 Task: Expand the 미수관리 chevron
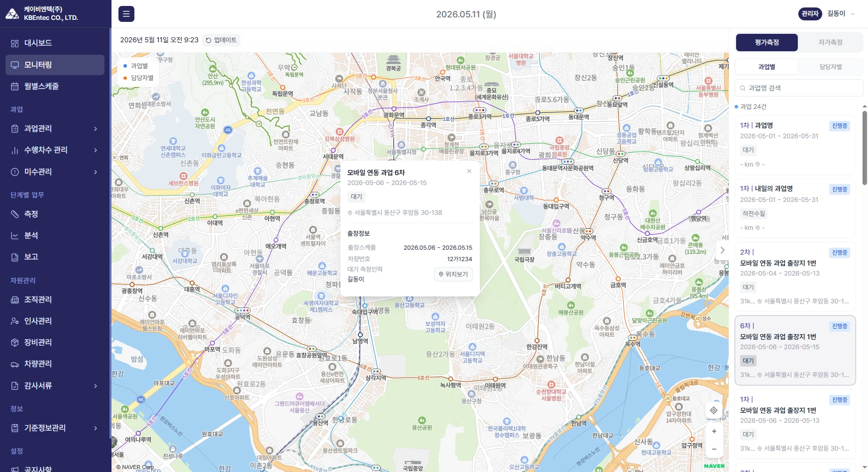tap(96, 172)
